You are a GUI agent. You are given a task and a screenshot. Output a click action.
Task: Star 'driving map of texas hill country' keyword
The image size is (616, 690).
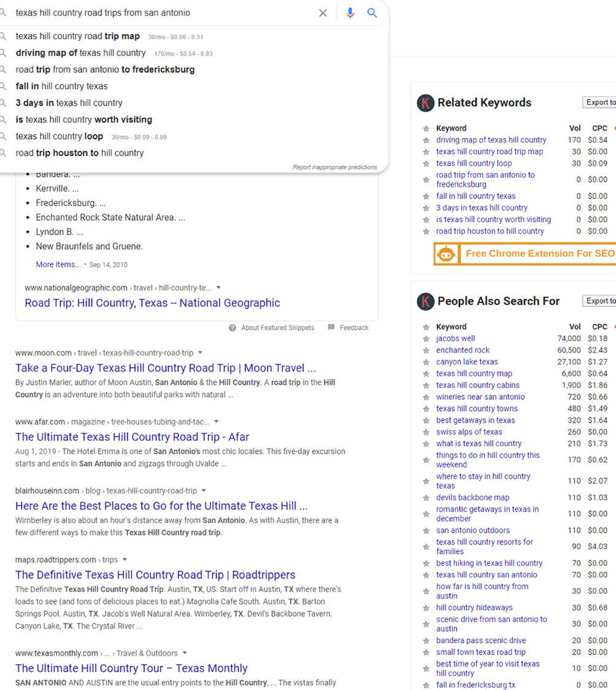click(x=426, y=140)
